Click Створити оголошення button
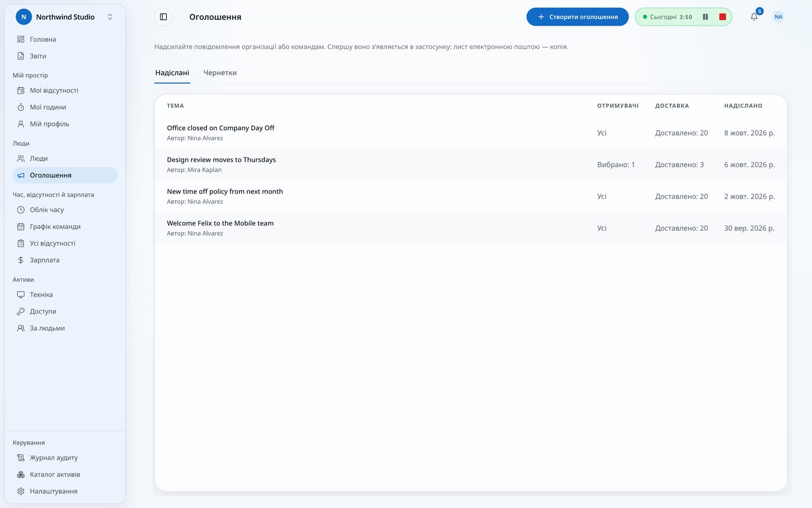Viewport: 812px width, 508px height. (x=578, y=17)
